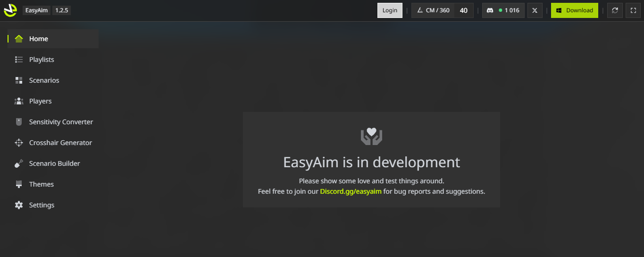Click the Windows logo on Download
644x257 pixels.
(559, 10)
